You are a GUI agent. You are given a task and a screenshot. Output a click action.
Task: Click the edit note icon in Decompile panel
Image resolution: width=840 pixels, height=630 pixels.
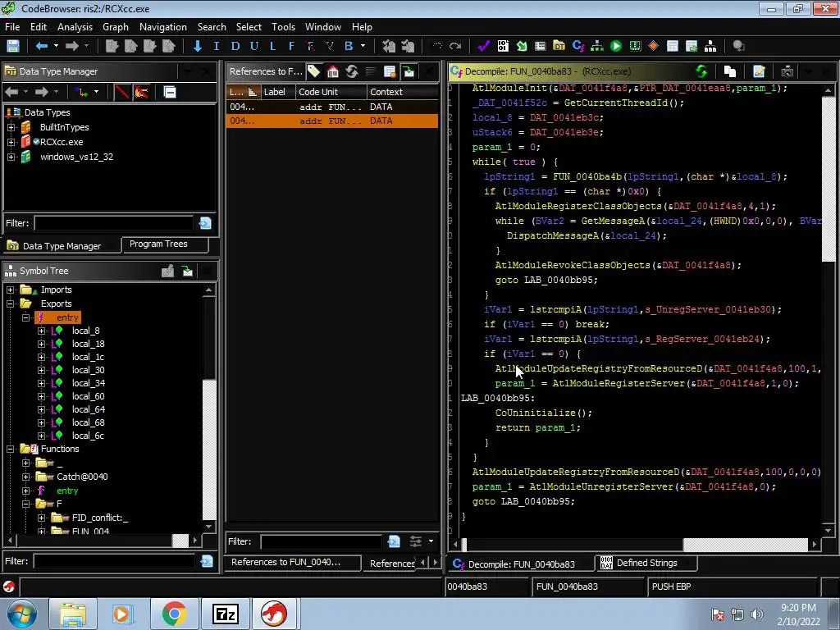pos(759,71)
